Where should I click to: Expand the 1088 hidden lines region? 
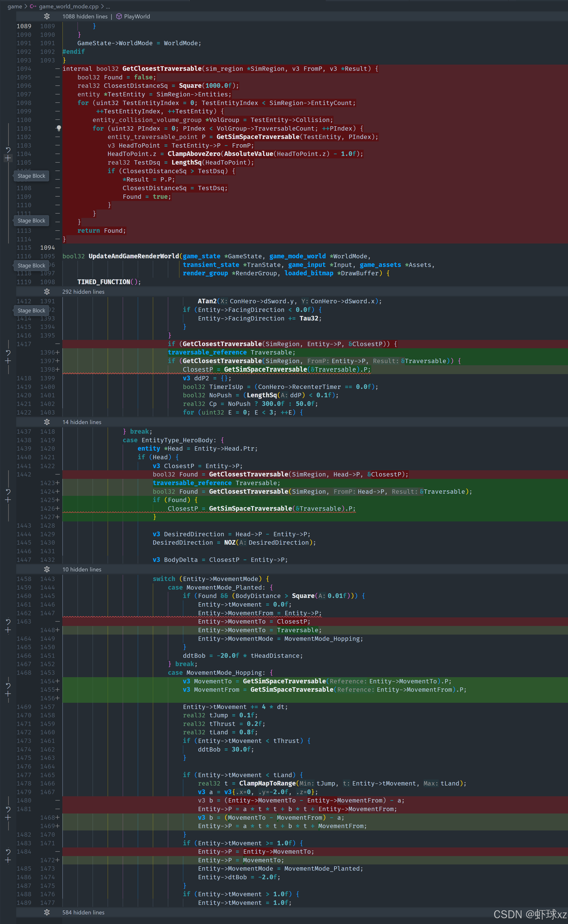click(x=47, y=16)
